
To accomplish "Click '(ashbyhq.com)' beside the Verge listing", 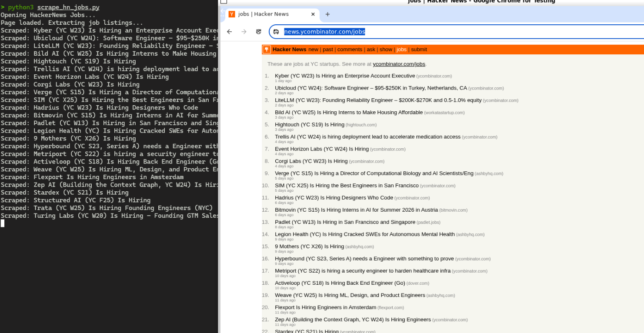I will click(x=489, y=174).
